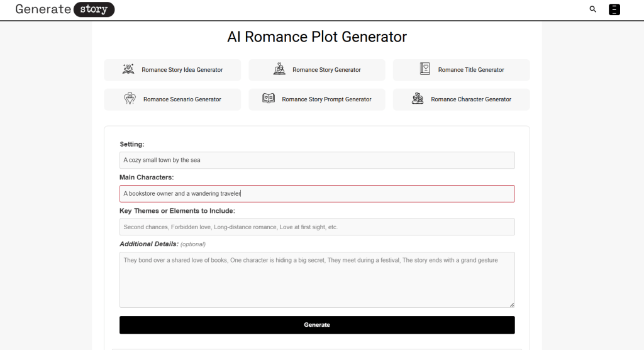This screenshot has width=644, height=350.
Task: Click the Romance Story Idea Generator icon
Action: pyautogui.click(x=128, y=69)
